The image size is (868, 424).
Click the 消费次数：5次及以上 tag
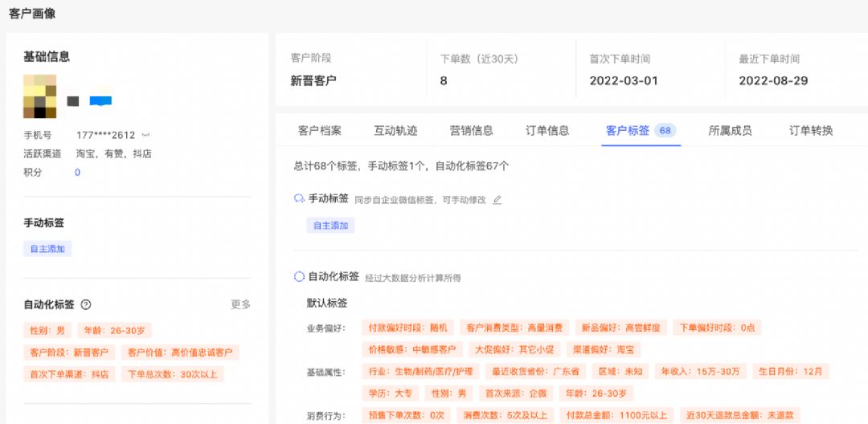(504, 415)
